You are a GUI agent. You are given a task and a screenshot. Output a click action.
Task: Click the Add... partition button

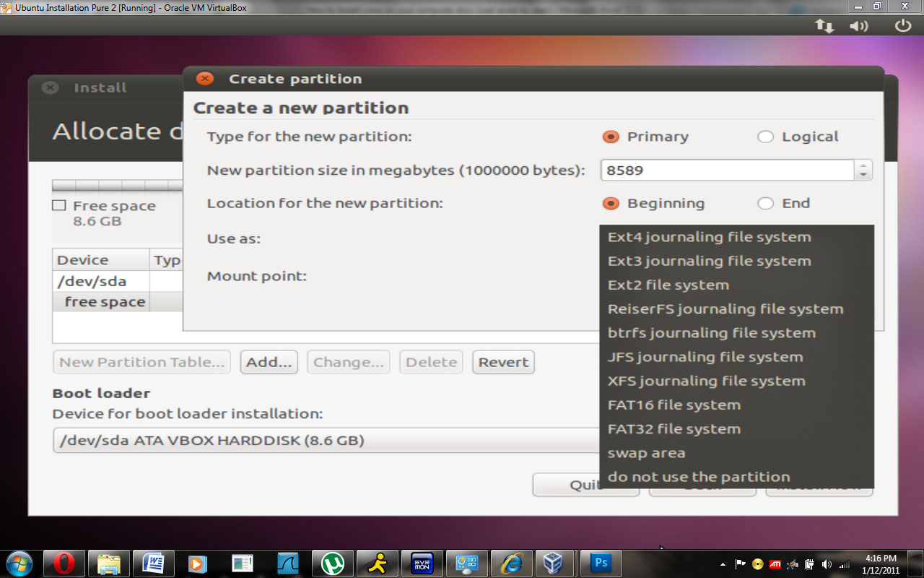tap(269, 362)
